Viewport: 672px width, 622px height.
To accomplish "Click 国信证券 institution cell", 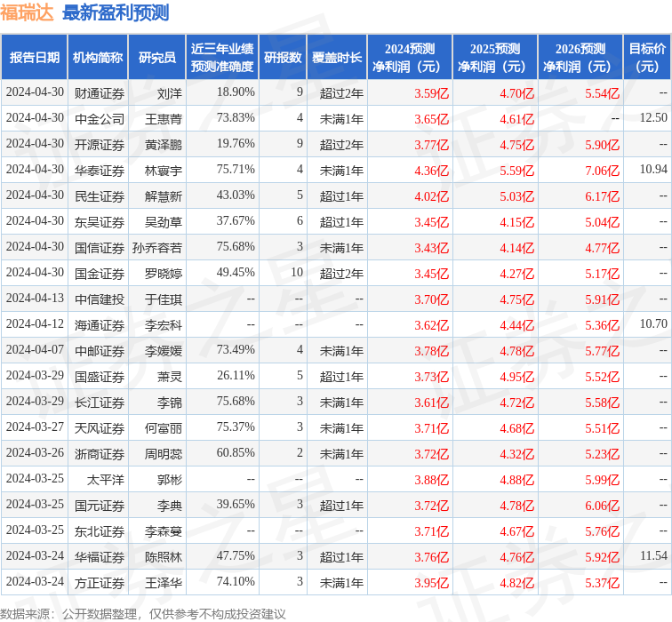I will point(100,248).
